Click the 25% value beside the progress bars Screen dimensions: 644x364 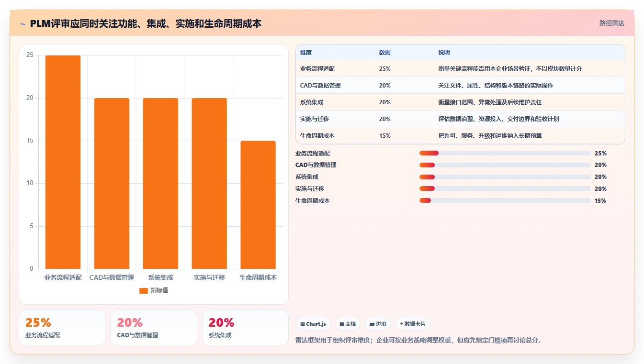click(x=600, y=154)
